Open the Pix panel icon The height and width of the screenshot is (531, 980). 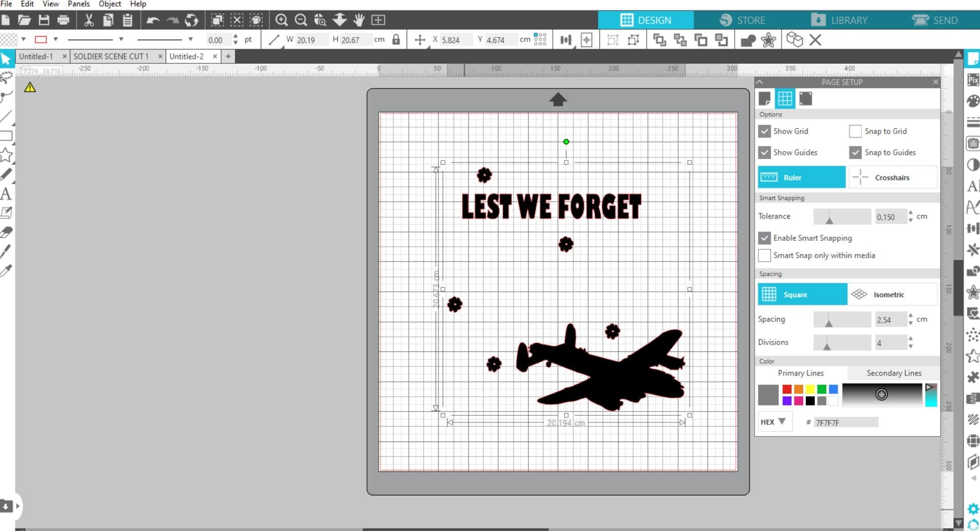point(973,80)
